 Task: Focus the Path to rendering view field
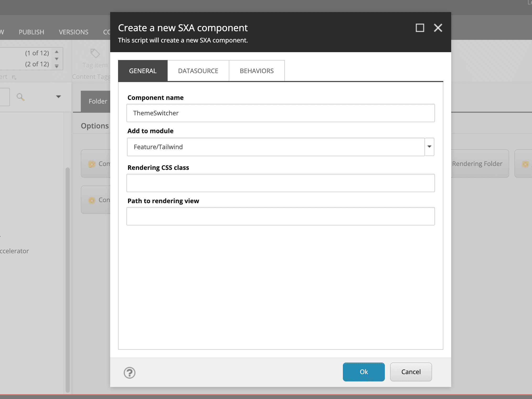point(280,216)
